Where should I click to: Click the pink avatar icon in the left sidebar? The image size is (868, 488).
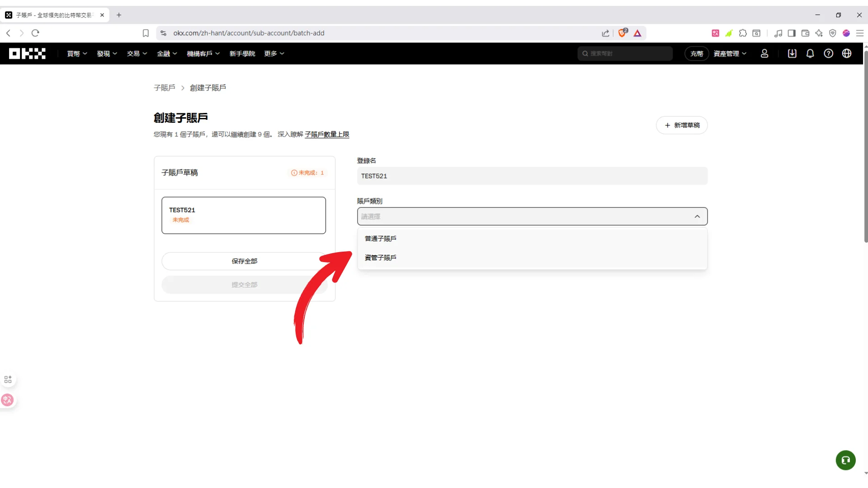(x=7, y=400)
